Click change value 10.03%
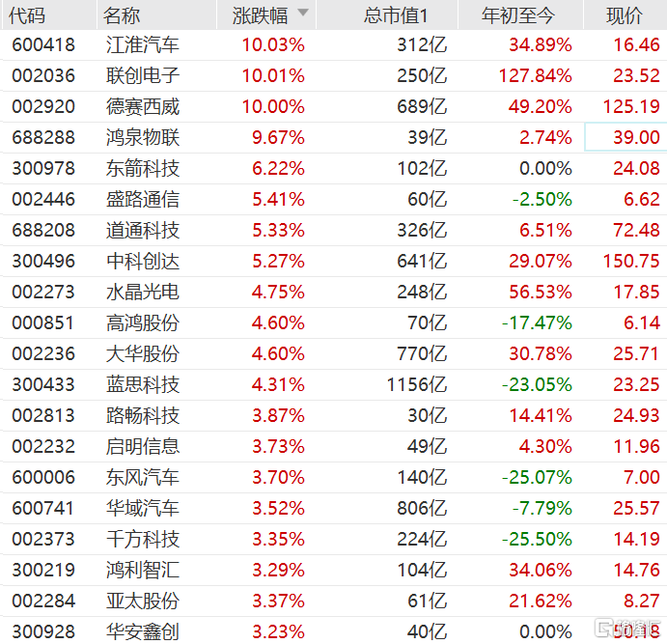Viewport: 667px width, 644px height. pos(273,44)
